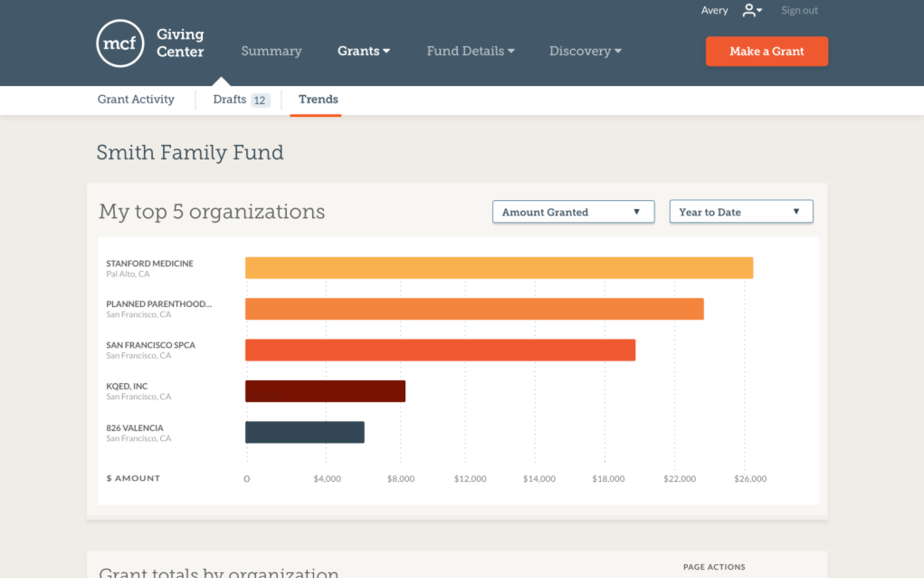Click the San Francisco SPCA bar
This screenshot has width=924, height=578.
(440, 350)
